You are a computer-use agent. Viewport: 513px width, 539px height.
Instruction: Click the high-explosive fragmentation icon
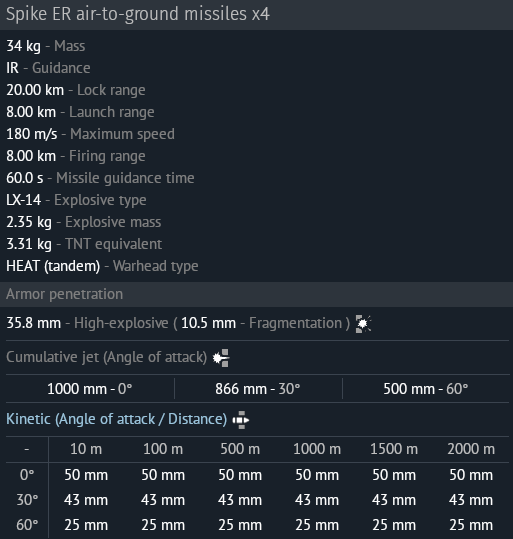363,323
